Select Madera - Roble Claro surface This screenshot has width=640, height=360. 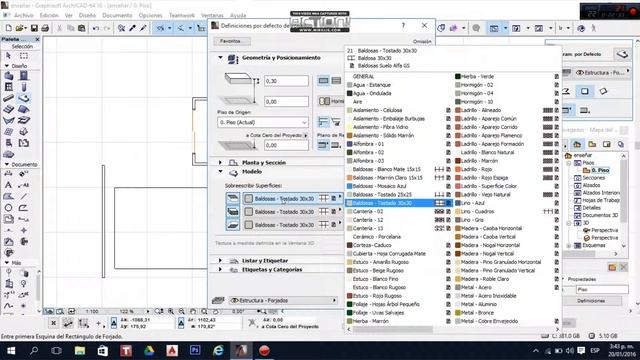[x=485, y=279]
